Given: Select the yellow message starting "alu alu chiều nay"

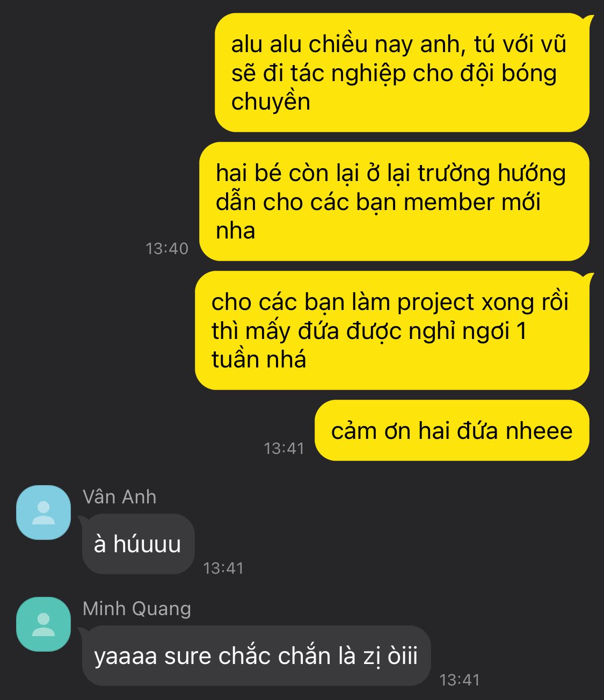Looking at the screenshot, I should (402, 73).
